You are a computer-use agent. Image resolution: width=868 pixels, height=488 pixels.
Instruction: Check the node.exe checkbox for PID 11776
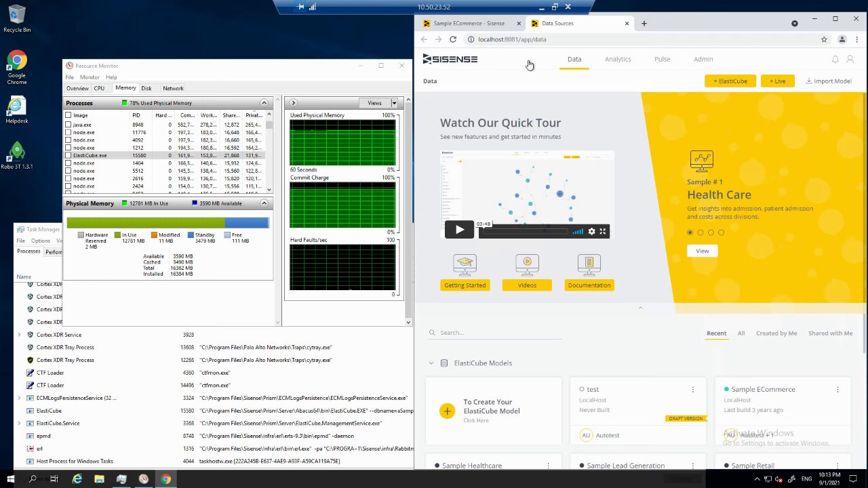[68, 132]
